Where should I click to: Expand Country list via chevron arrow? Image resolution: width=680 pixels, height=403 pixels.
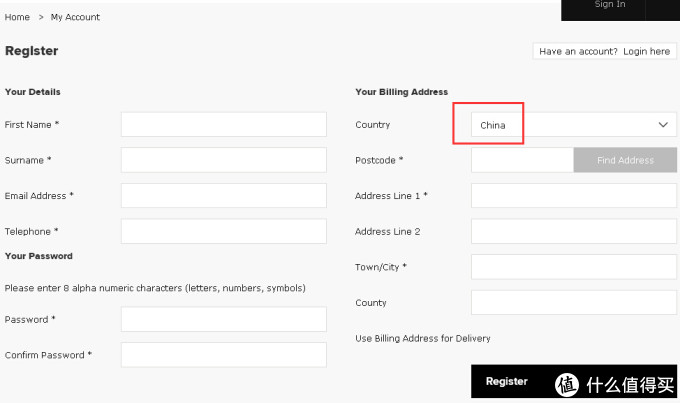pyautogui.click(x=663, y=125)
